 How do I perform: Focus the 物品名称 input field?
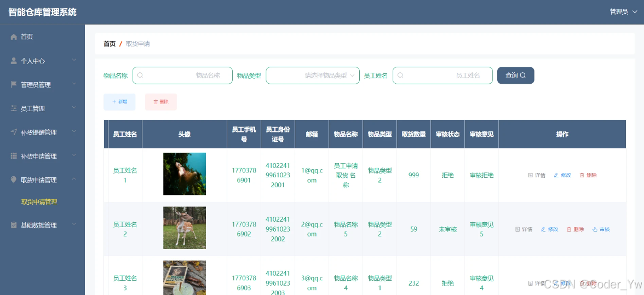(x=182, y=76)
